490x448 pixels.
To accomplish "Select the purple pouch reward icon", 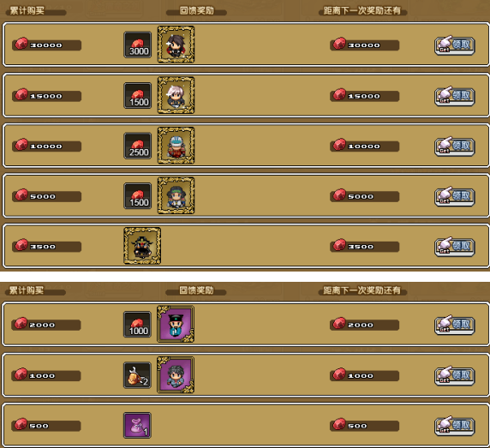I will [138, 425].
